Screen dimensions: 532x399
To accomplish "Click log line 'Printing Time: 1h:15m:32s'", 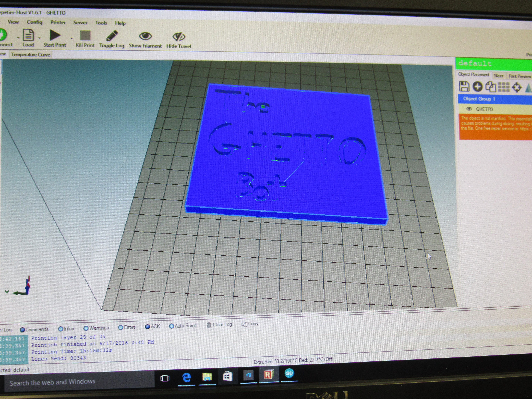I will click(x=71, y=351).
